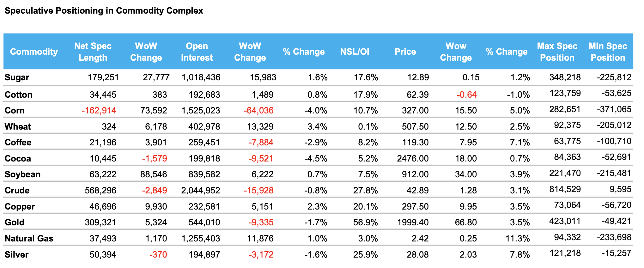Select Natural Gas percent change 11.3%

click(x=518, y=239)
